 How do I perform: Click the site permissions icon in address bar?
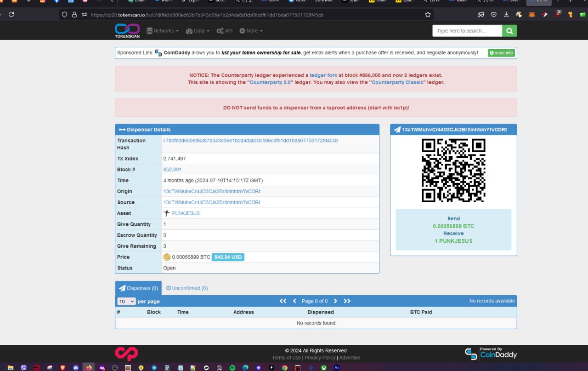click(x=84, y=15)
